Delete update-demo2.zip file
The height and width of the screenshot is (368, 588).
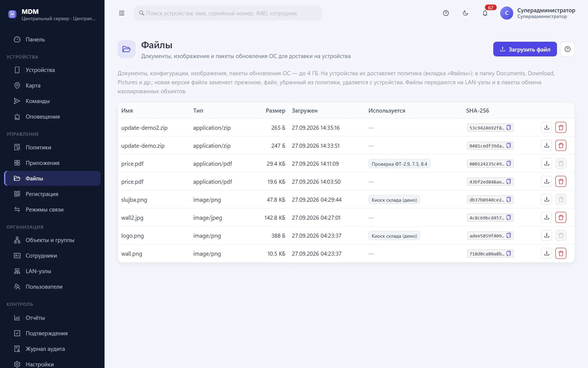pyautogui.click(x=561, y=127)
